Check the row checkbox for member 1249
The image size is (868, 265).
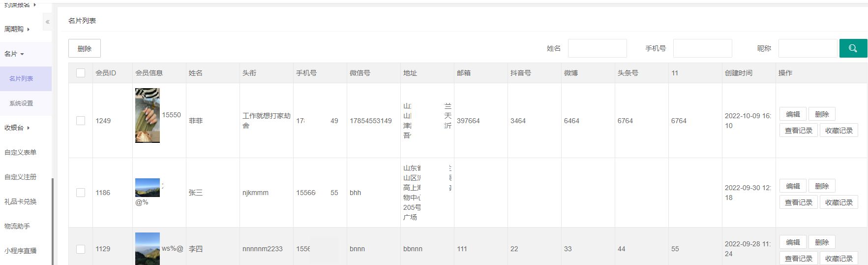(81, 121)
